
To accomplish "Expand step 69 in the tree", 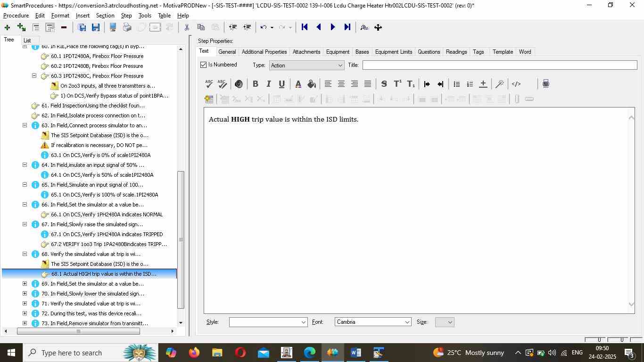I will coord(25,284).
